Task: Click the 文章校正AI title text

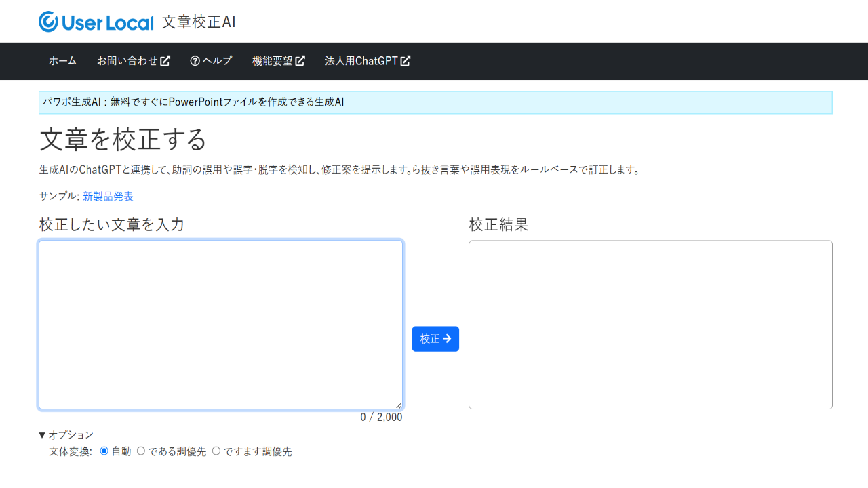Action: (199, 22)
